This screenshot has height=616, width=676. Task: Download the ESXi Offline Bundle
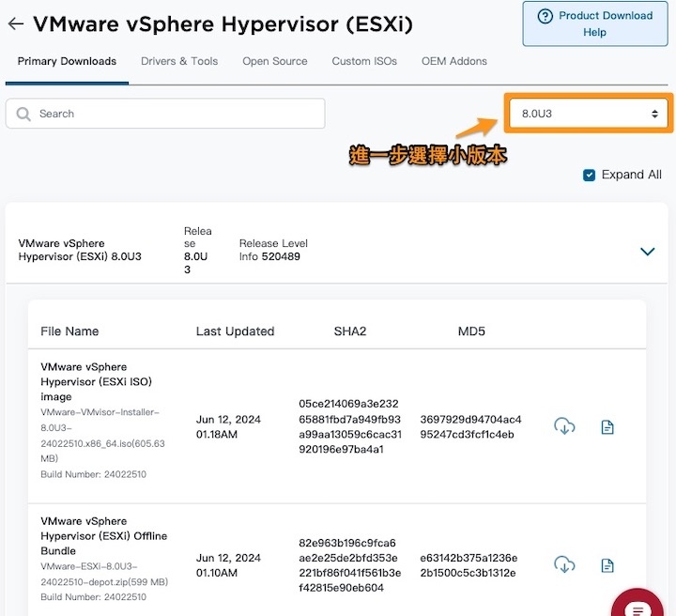point(564,564)
